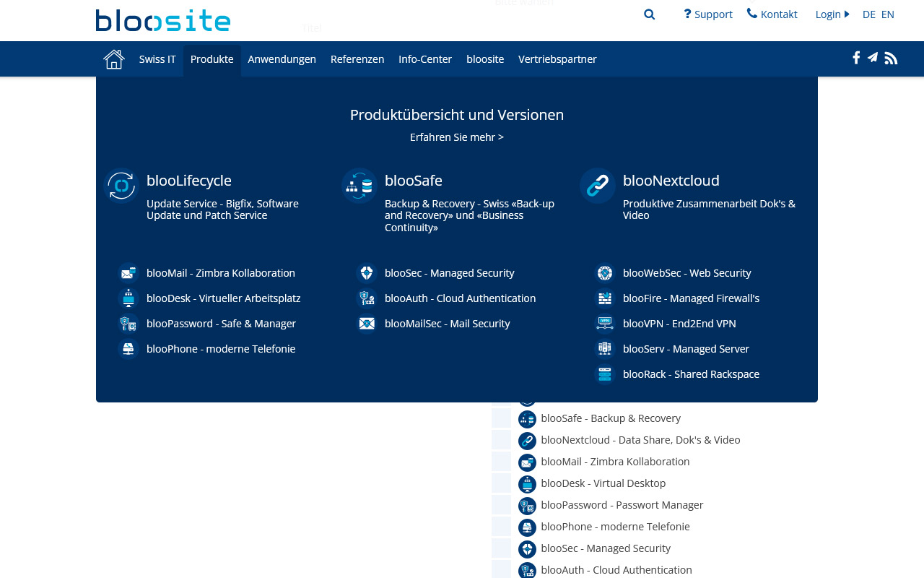This screenshot has width=924, height=578.
Task: Check the box next to blooDesk - Virtual Desktop
Action: 502,483
